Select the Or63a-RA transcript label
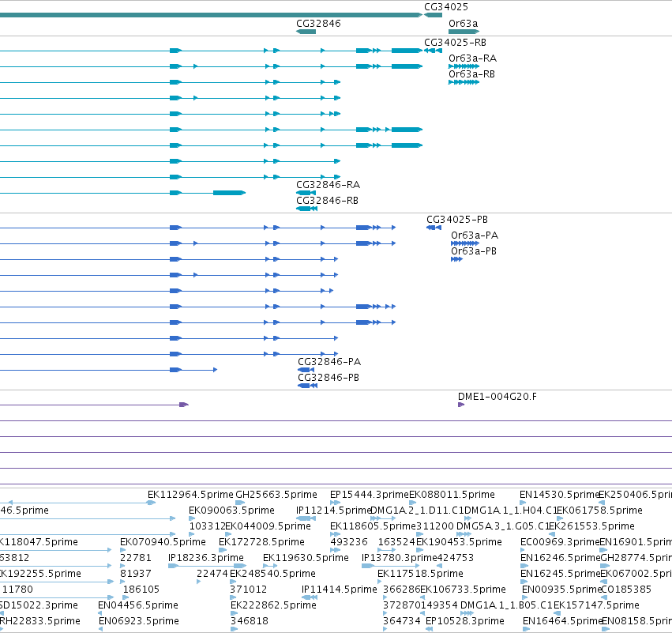The image size is (672, 633). pyautogui.click(x=473, y=58)
